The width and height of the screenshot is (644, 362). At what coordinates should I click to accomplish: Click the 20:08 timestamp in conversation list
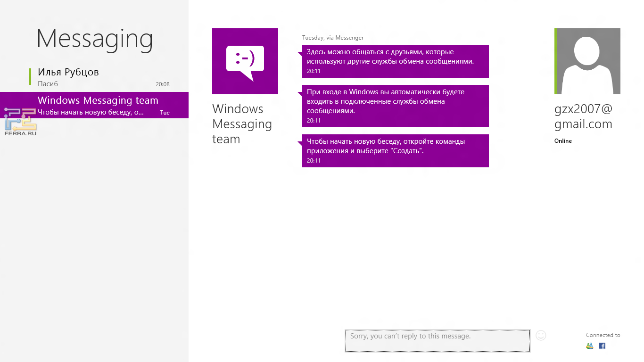tap(162, 84)
